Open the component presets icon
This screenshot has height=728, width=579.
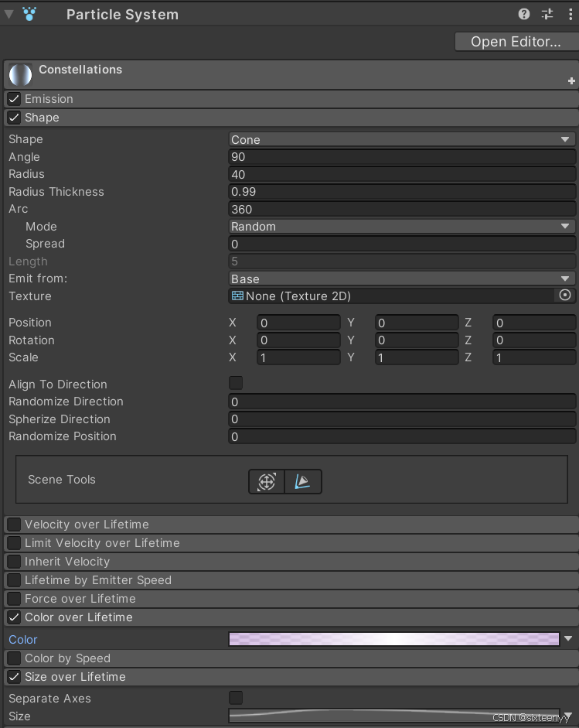(547, 15)
